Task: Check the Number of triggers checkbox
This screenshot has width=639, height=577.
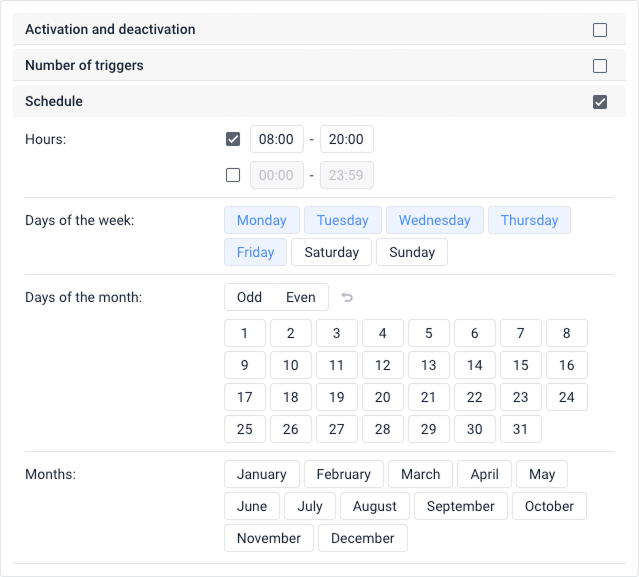Action: tap(600, 66)
